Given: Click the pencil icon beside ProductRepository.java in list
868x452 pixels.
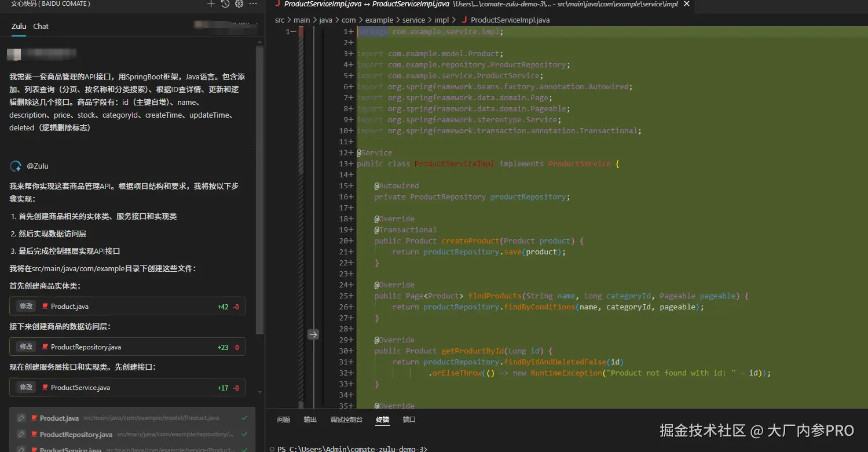Looking at the screenshot, I should pos(21,434).
